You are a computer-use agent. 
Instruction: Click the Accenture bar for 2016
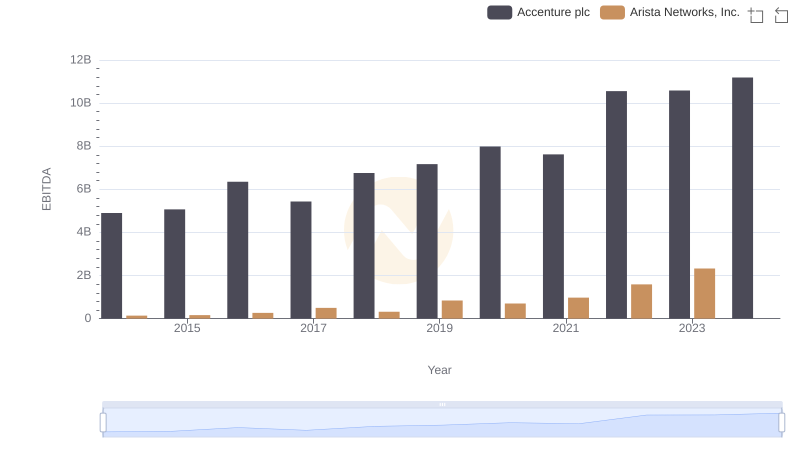click(x=238, y=250)
